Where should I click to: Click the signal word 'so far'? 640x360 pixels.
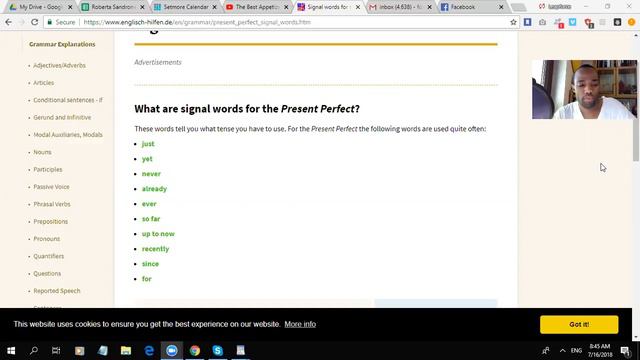[x=151, y=219]
